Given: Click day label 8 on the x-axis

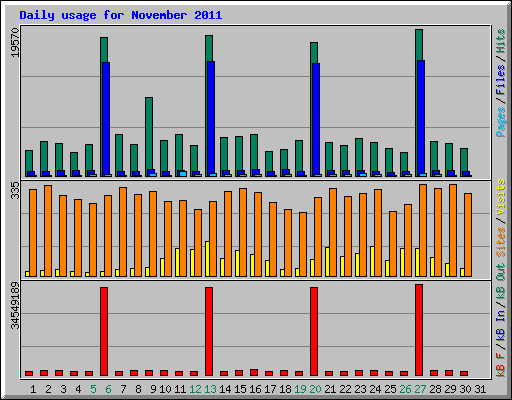Looking at the screenshot, I should (x=138, y=389).
